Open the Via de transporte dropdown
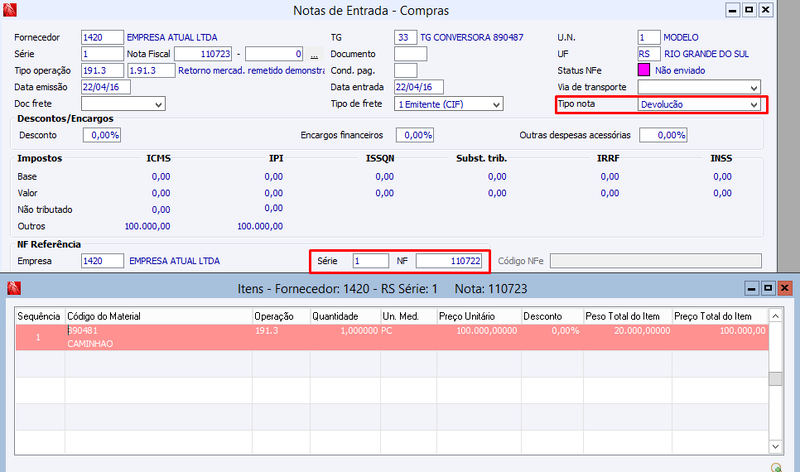This screenshot has height=472, width=800. click(x=699, y=87)
